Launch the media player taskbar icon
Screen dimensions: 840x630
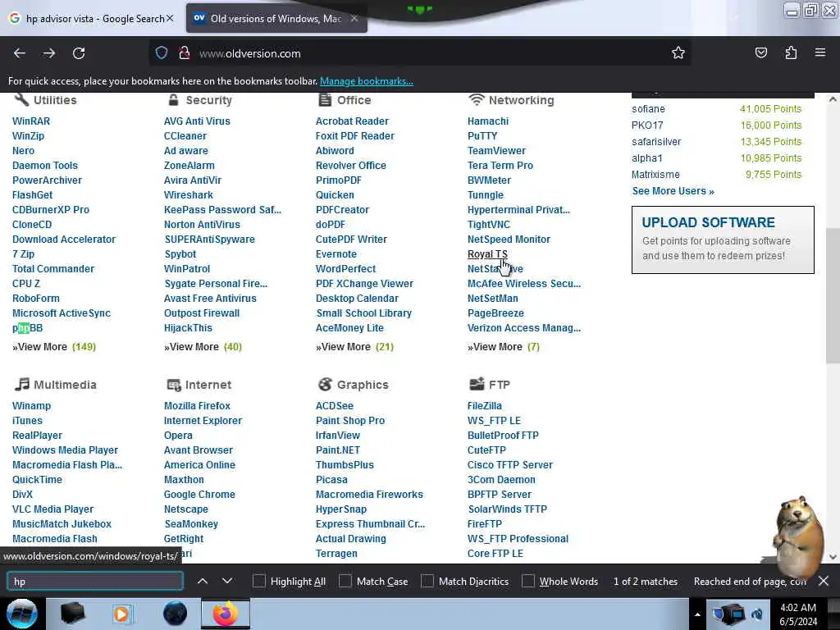click(x=121, y=614)
